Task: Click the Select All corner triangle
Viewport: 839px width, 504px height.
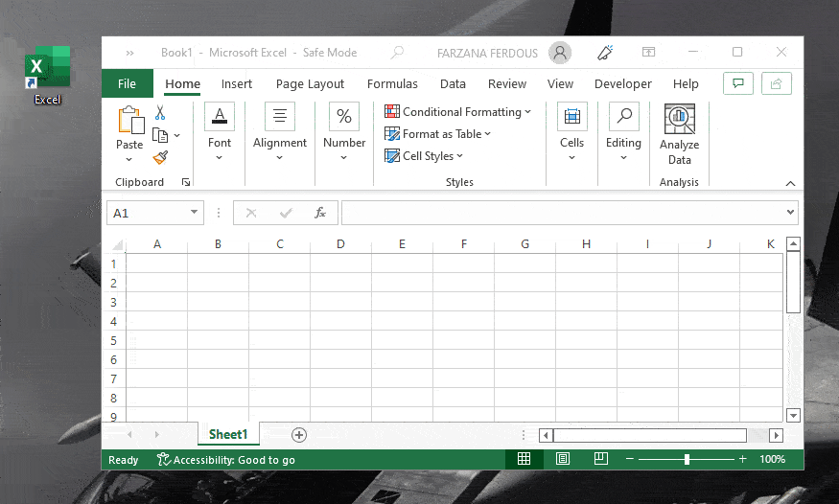Action: 118,244
